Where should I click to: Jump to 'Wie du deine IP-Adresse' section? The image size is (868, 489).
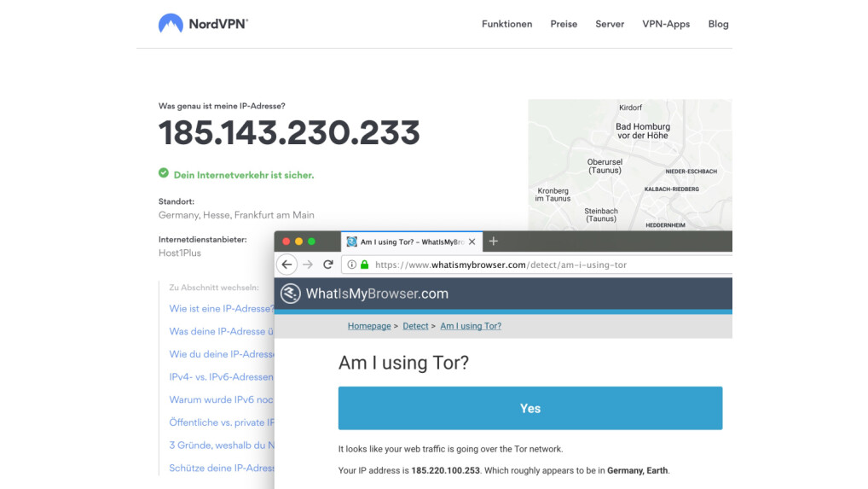pyautogui.click(x=222, y=354)
